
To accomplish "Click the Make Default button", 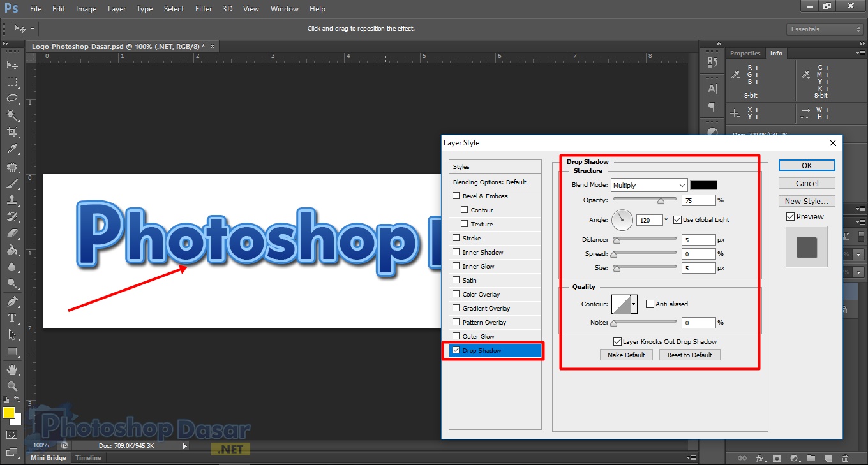I will click(x=626, y=355).
